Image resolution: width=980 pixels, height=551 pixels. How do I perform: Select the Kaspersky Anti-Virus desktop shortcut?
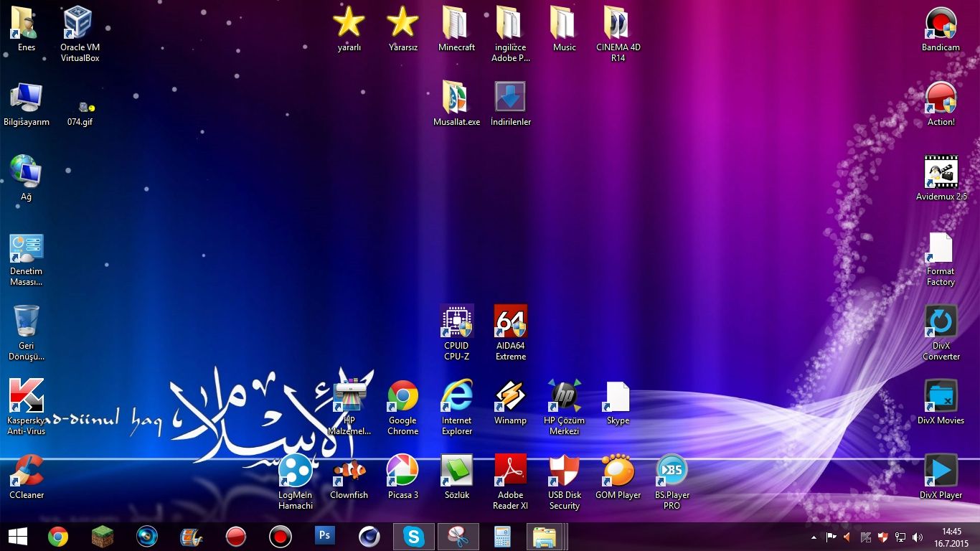(x=26, y=406)
